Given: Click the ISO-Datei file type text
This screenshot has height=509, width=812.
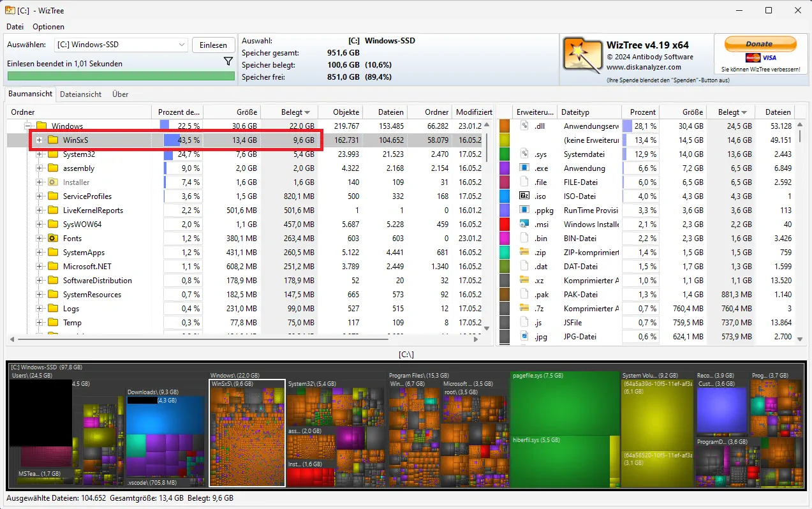Looking at the screenshot, I should [580, 196].
